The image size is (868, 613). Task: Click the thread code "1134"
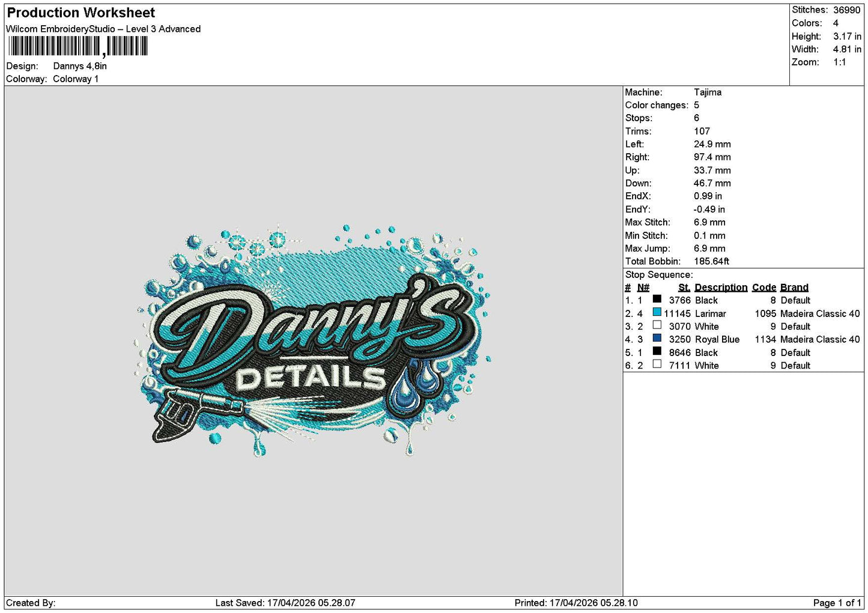click(766, 339)
